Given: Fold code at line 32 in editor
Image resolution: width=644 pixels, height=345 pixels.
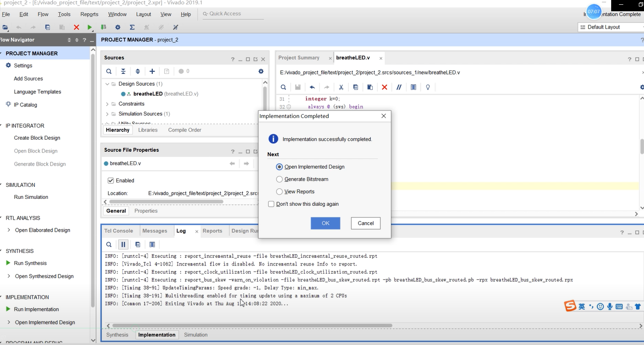Looking at the screenshot, I should 289,107.
